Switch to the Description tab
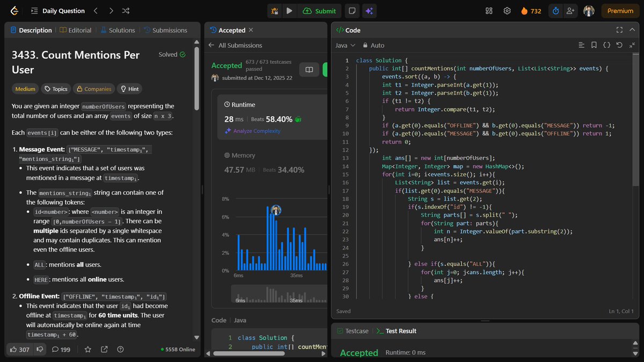 32,30
